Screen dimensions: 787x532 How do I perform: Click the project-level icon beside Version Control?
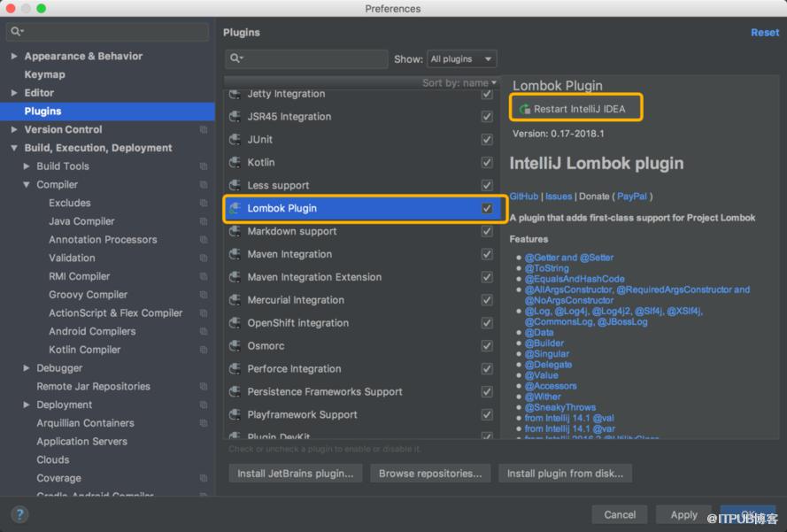pyautogui.click(x=204, y=129)
